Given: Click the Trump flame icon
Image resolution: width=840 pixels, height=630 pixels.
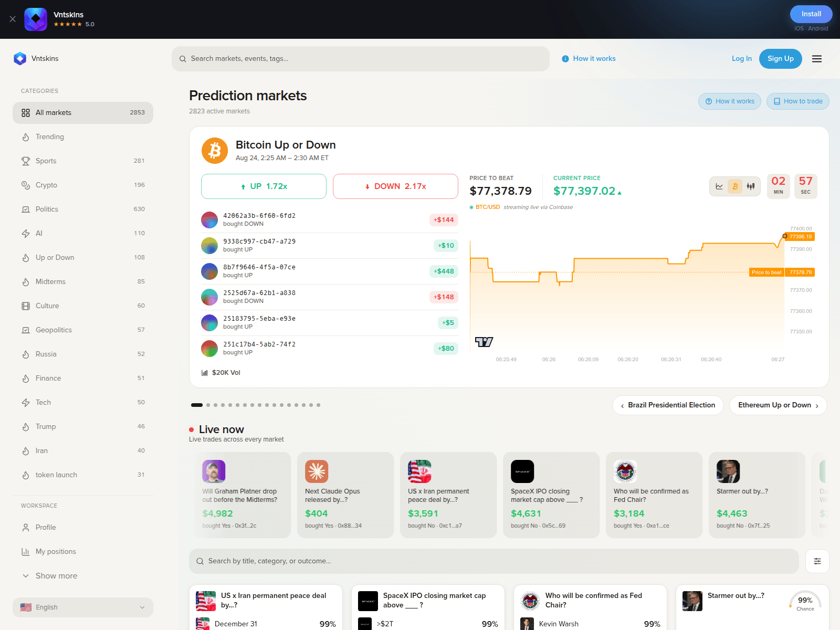Looking at the screenshot, I should tap(26, 427).
